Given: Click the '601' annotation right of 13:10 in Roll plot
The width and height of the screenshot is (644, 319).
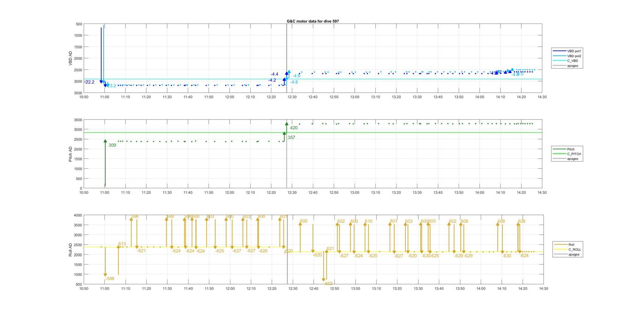Looking at the screenshot, I should (393, 221).
